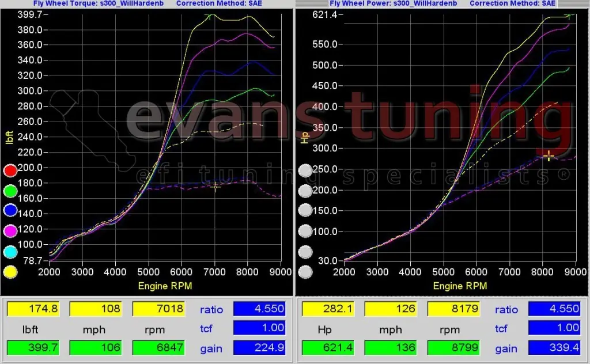The height and width of the screenshot is (364, 590).
Task: Click the Hp axis label on power graph
Action: tap(305, 138)
